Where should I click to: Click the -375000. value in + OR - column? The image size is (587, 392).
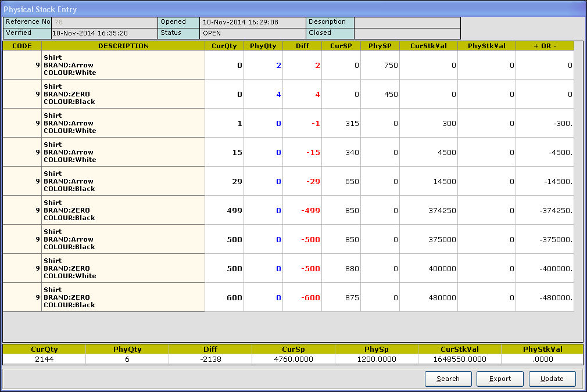(x=545, y=239)
